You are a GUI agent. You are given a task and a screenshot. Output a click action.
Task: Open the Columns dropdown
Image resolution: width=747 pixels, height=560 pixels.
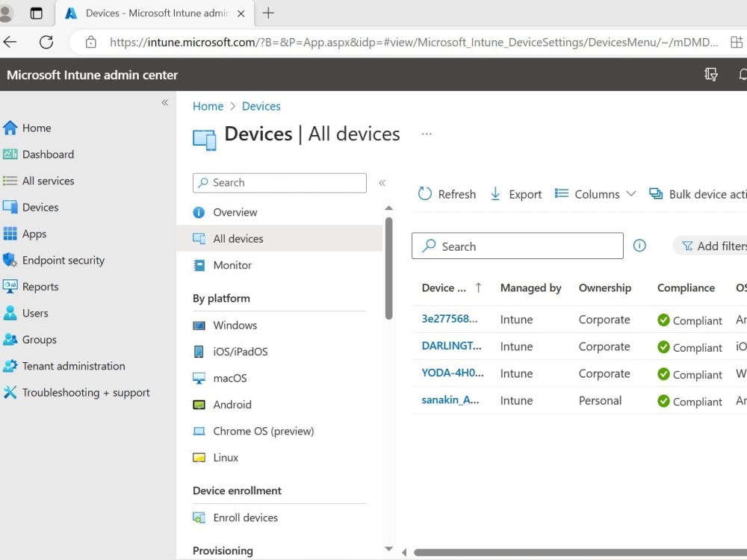(595, 193)
